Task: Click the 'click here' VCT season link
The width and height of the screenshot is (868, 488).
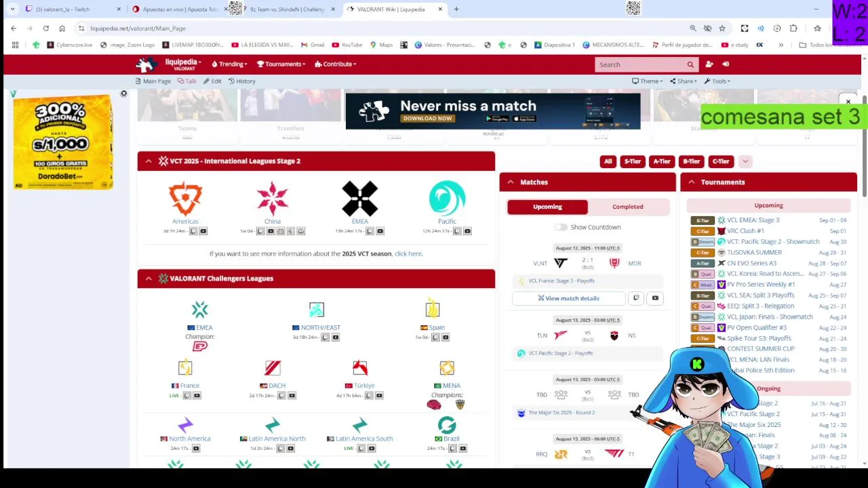Action: 408,253
